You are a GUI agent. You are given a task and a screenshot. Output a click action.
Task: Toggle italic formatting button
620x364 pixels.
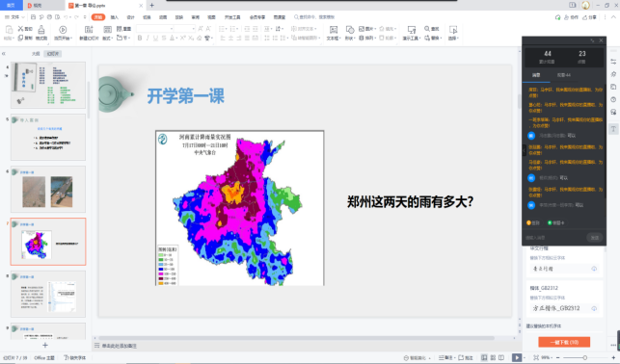(x=148, y=38)
